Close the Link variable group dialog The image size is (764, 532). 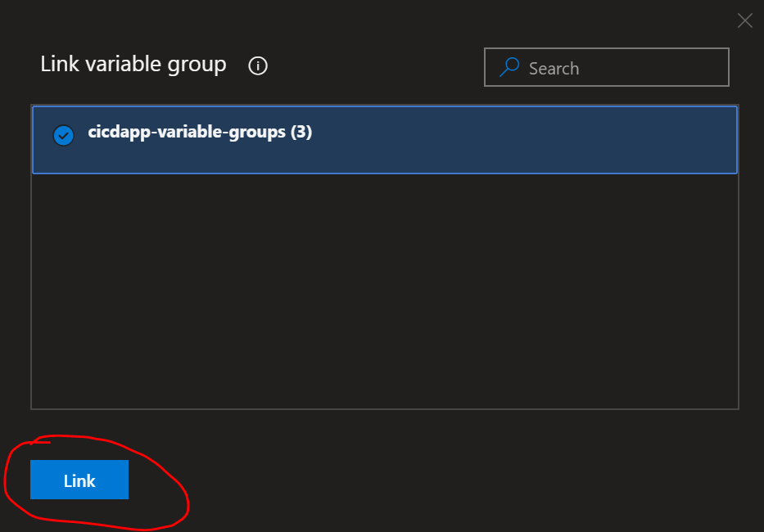pos(744,21)
